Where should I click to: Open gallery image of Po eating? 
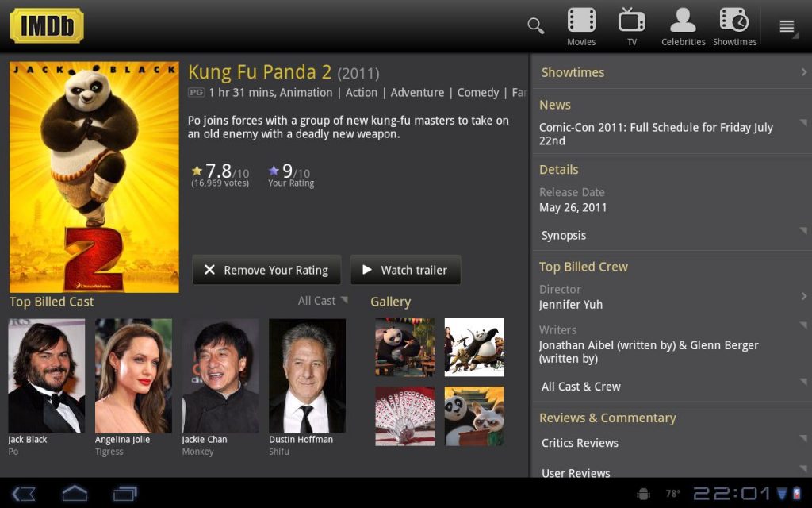point(405,347)
